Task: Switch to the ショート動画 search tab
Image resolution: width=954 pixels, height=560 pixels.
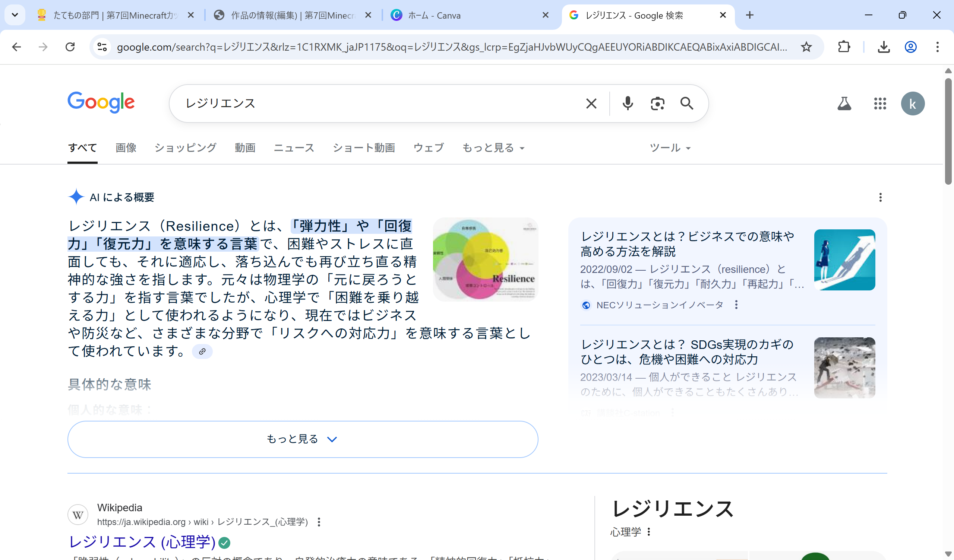Action: point(364,147)
